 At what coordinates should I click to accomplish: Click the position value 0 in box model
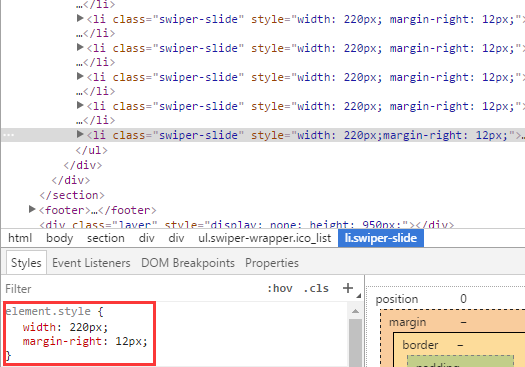click(463, 299)
